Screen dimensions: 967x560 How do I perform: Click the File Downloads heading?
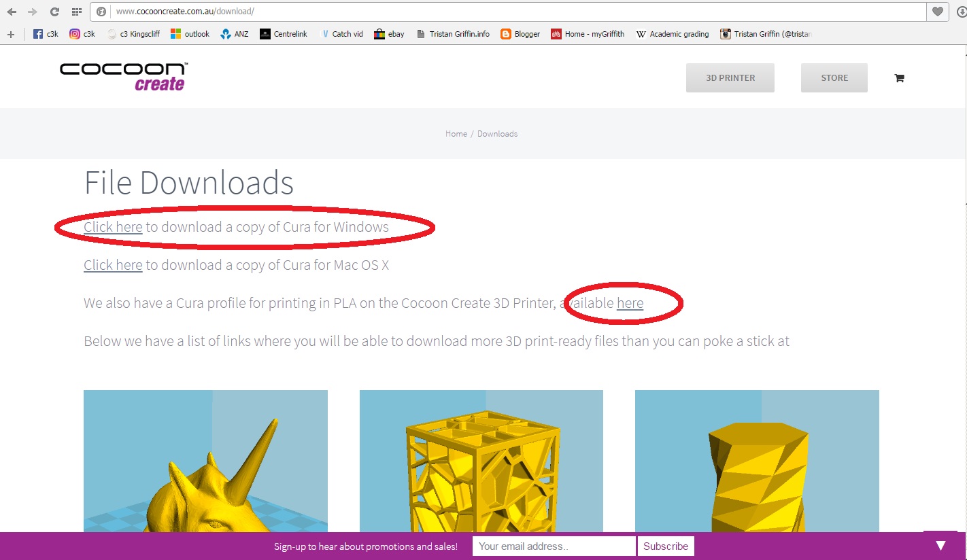[x=189, y=183]
